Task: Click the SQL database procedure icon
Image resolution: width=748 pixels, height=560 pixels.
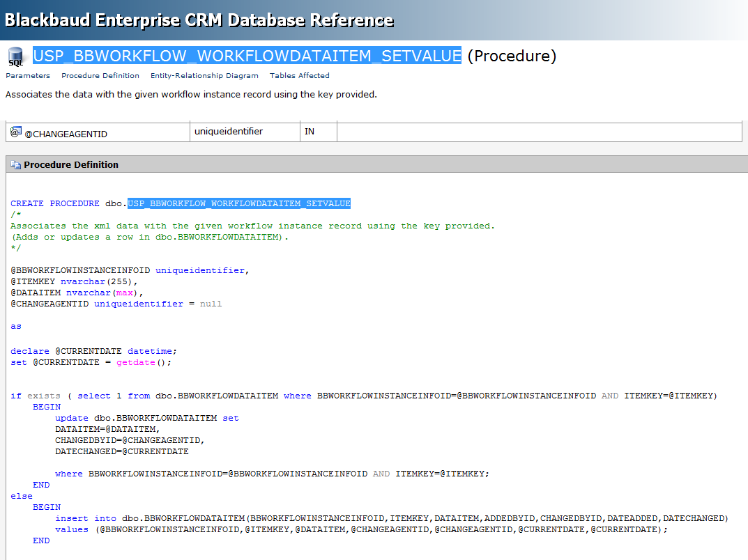Action: point(16,56)
